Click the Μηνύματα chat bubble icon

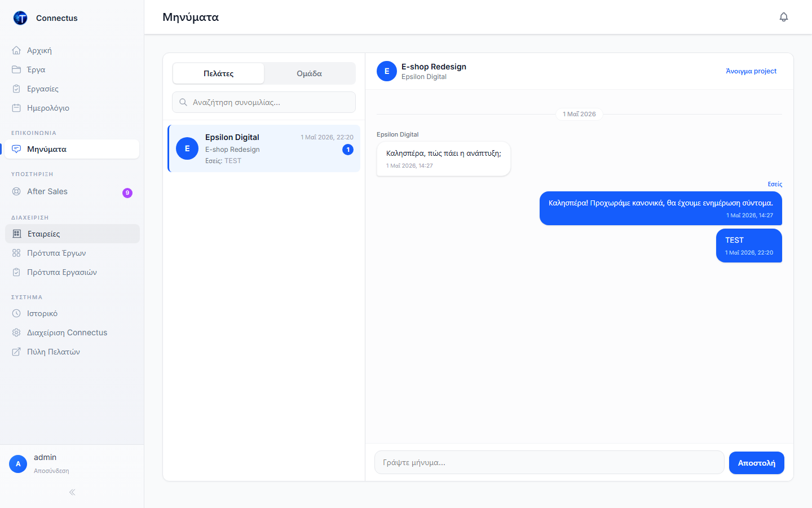(x=16, y=149)
